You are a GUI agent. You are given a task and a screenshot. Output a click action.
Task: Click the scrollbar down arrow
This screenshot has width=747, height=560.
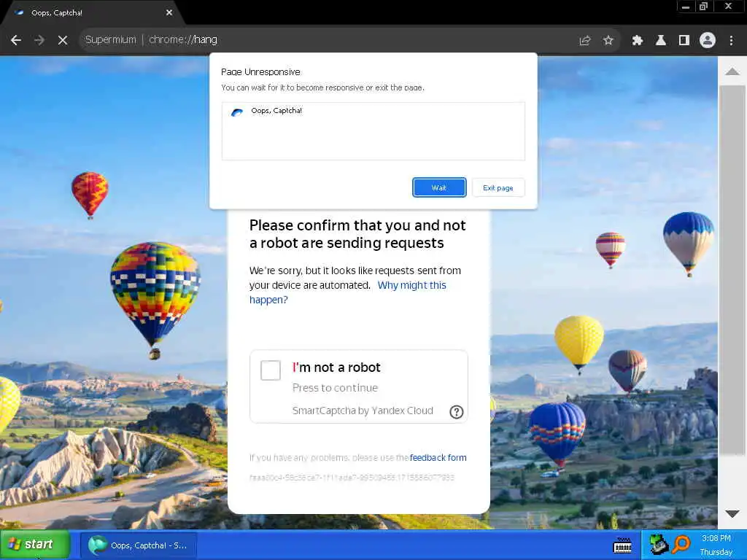(x=732, y=514)
